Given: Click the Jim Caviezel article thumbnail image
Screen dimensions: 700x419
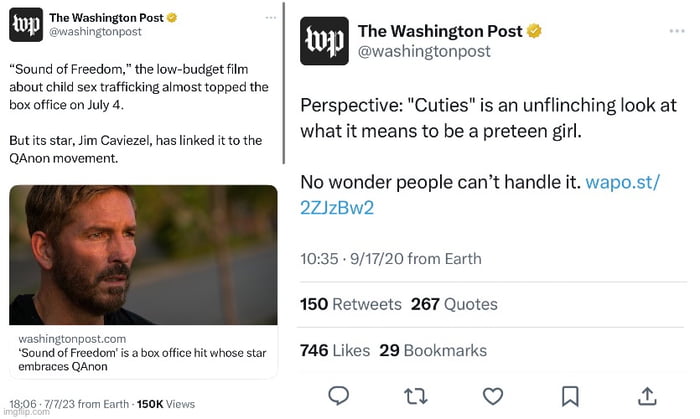Looking at the screenshot, I should tap(144, 254).
